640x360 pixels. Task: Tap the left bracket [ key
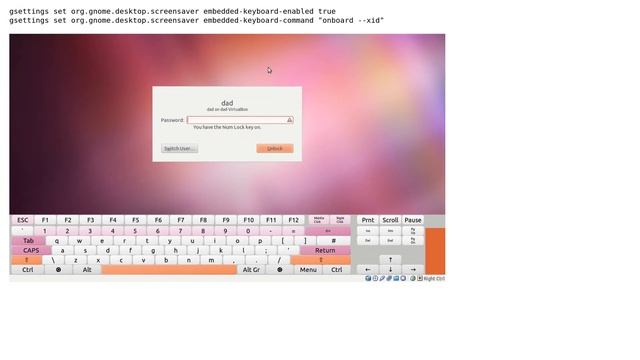282,240
